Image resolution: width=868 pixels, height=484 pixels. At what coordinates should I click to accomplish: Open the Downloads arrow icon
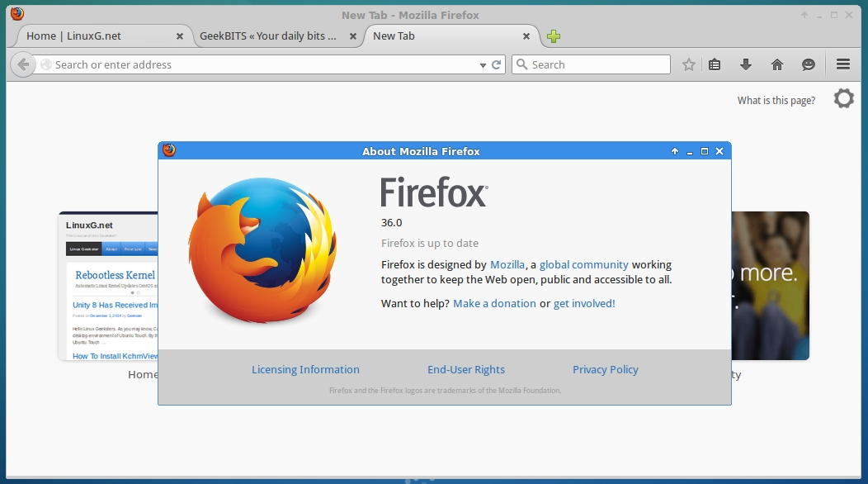pos(746,65)
